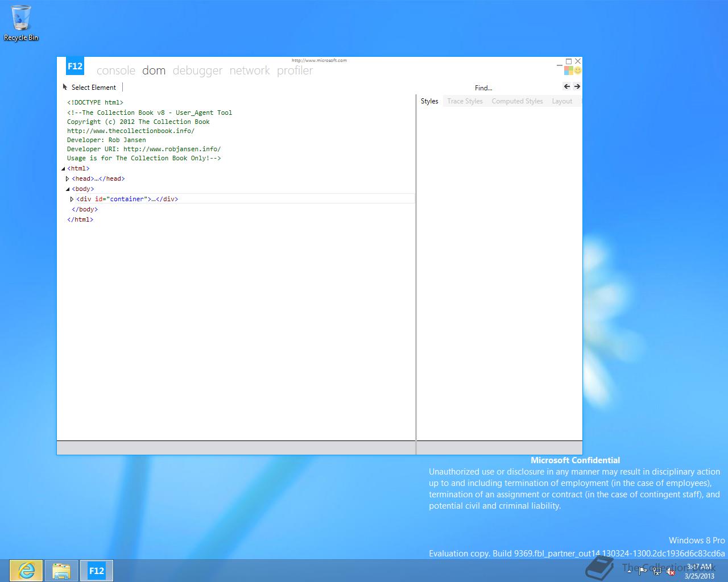Select the DOCTYPE html line

[95, 102]
